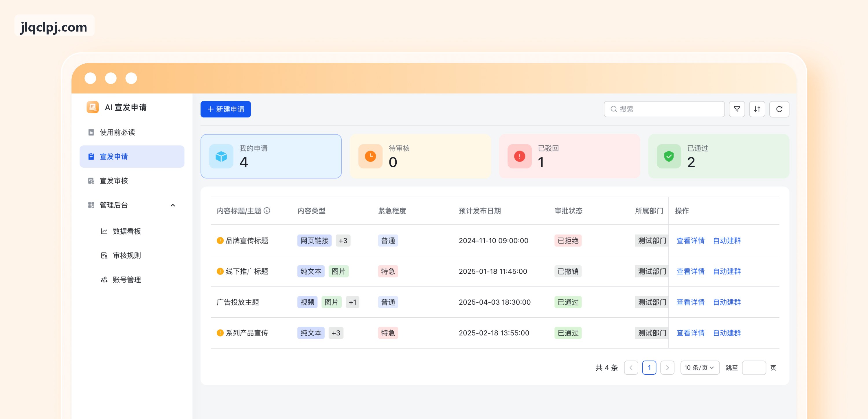Click the 账号管理 users icon
Screen dimensions: 868x419
point(104,280)
